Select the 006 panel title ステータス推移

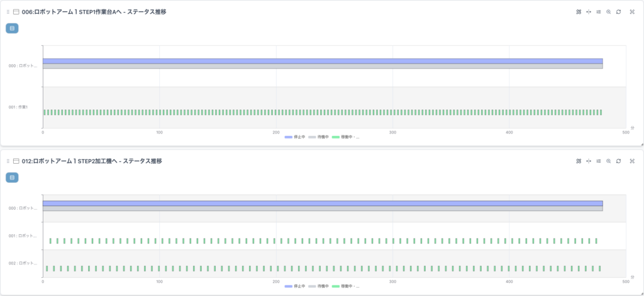click(x=147, y=12)
